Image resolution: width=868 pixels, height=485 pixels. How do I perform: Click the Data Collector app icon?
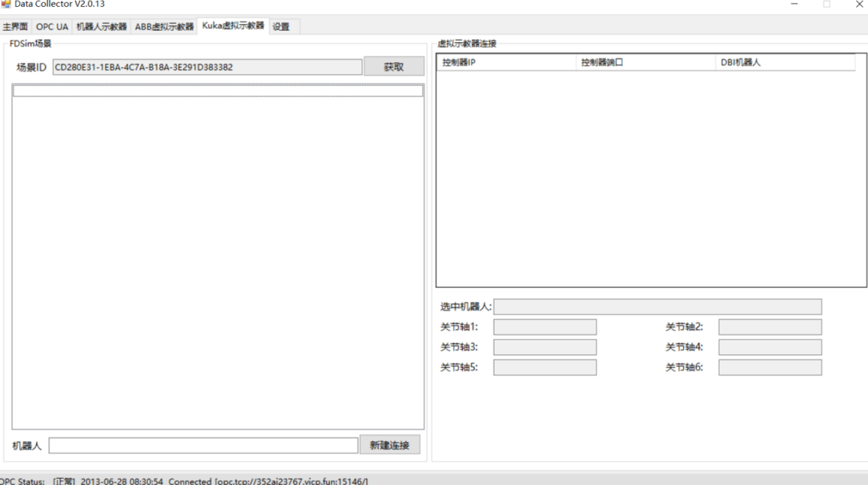click(x=6, y=4)
